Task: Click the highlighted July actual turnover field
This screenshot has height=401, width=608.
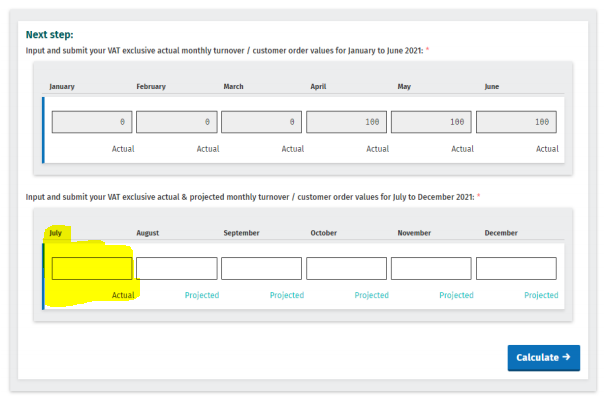Action: [x=92, y=268]
